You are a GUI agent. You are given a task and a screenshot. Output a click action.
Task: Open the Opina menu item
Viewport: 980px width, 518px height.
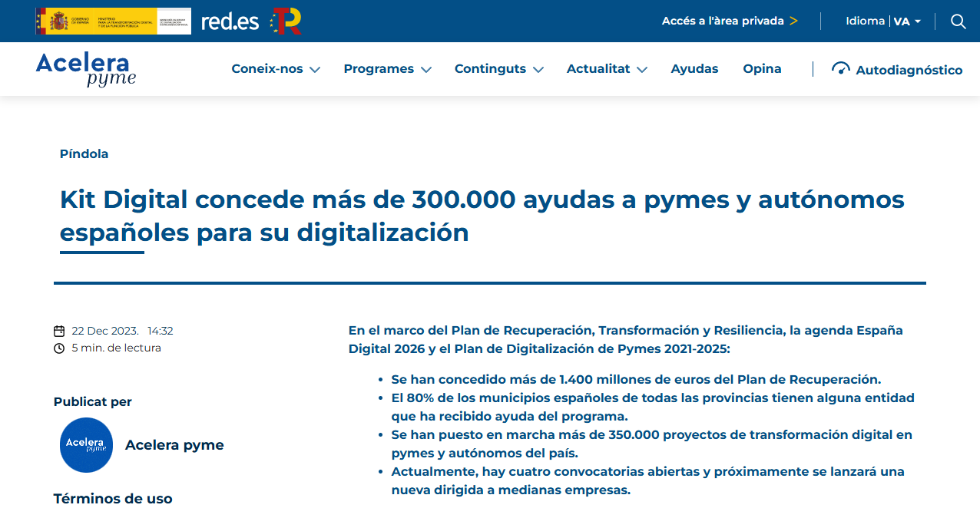click(x=762, y=69)
